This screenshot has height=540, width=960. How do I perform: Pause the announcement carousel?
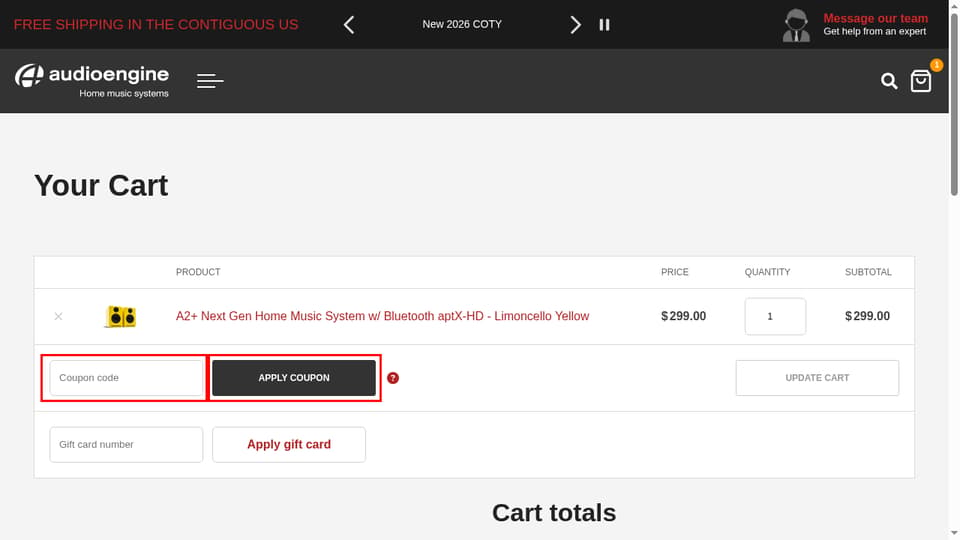[604, 24]
